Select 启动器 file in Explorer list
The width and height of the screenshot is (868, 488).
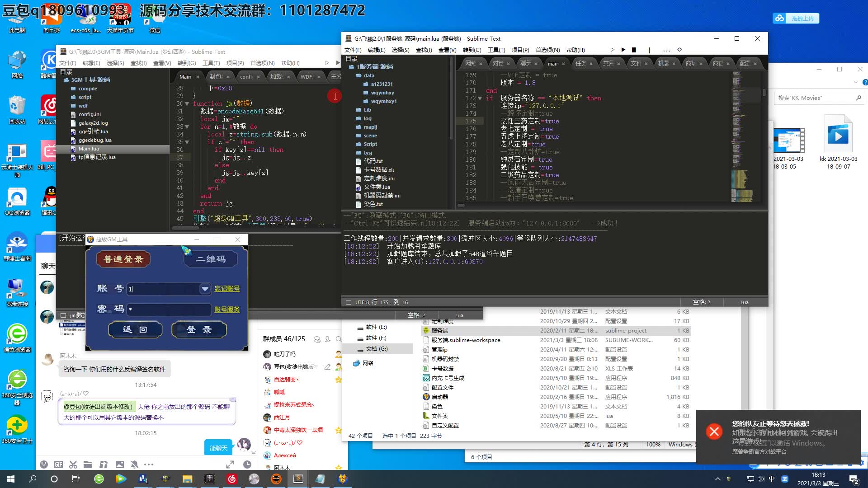click(x=439, y=397)
